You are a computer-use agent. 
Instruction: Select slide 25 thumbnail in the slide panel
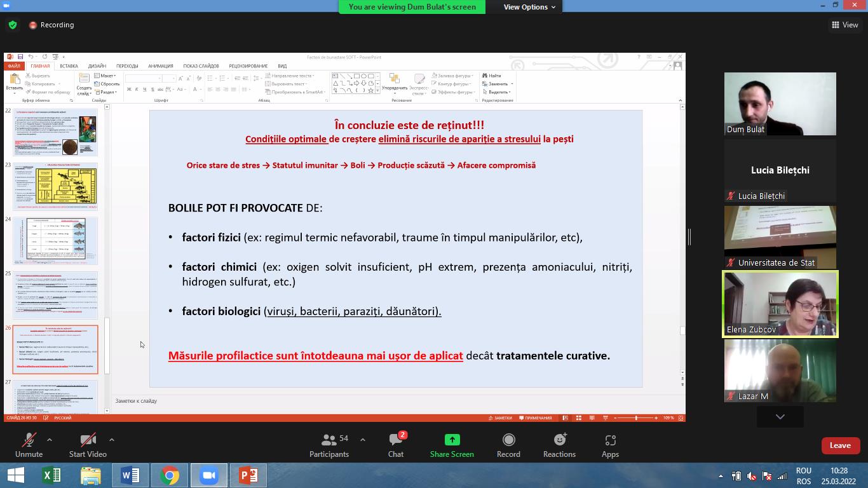coord(56,295)
